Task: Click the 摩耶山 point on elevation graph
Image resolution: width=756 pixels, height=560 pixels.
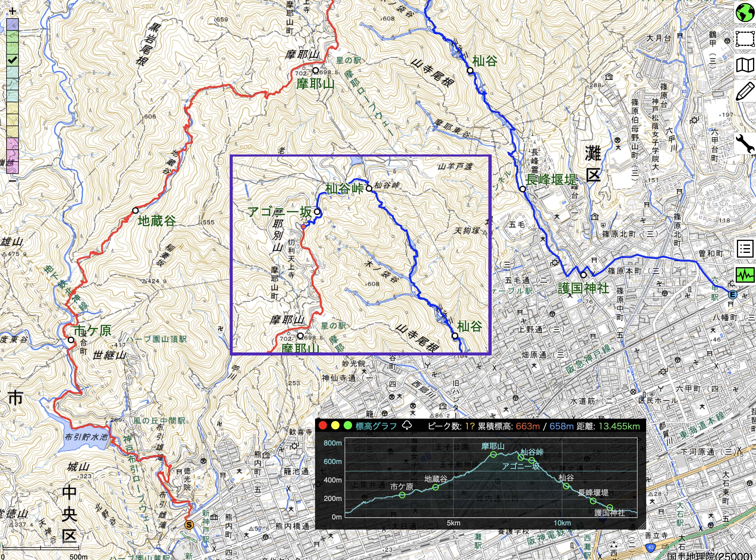Action: tap(493, 454)
